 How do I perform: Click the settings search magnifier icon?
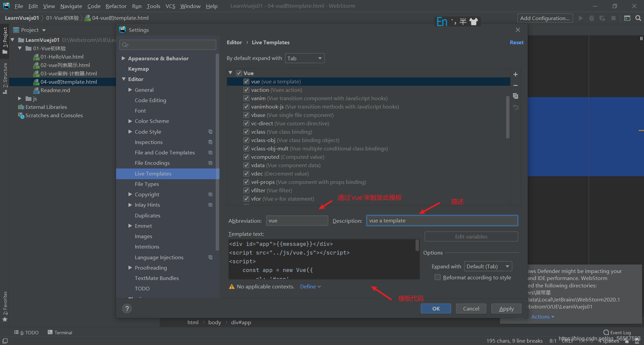tap(125, 45)
